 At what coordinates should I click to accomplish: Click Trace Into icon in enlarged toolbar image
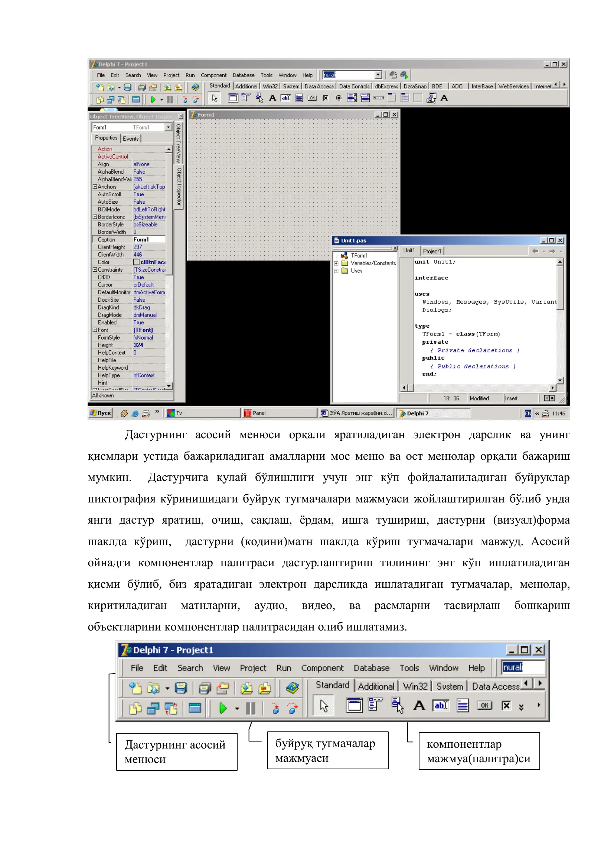(275, 708)
